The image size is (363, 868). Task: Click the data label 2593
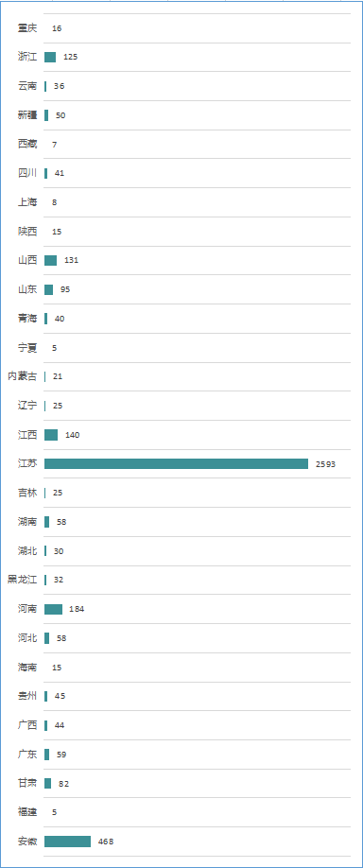tap(325, 464)
